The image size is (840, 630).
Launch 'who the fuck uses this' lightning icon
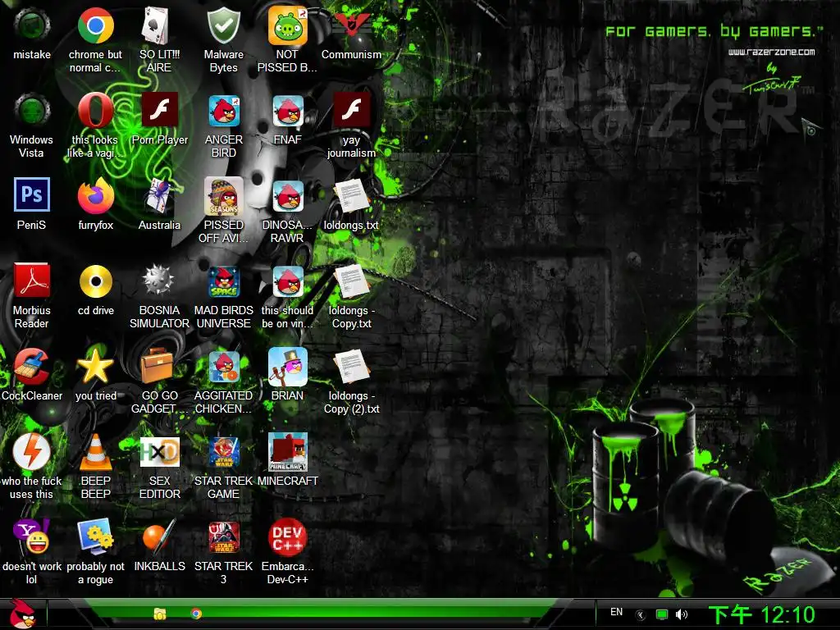[x=32, y=451]
